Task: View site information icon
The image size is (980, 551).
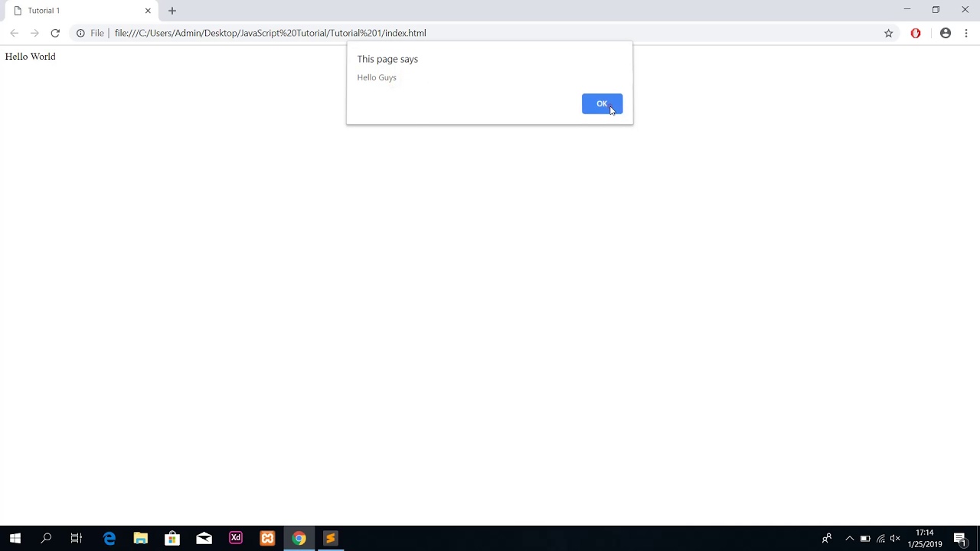Action: click(80, 33)
